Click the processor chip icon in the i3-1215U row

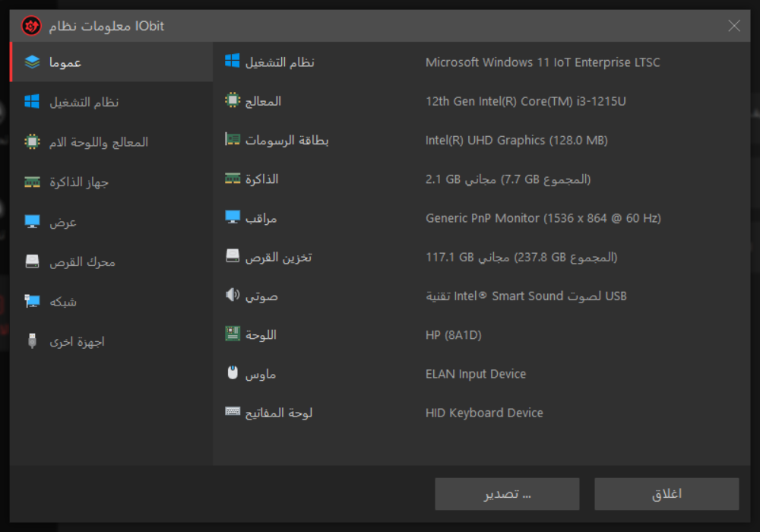233,100
